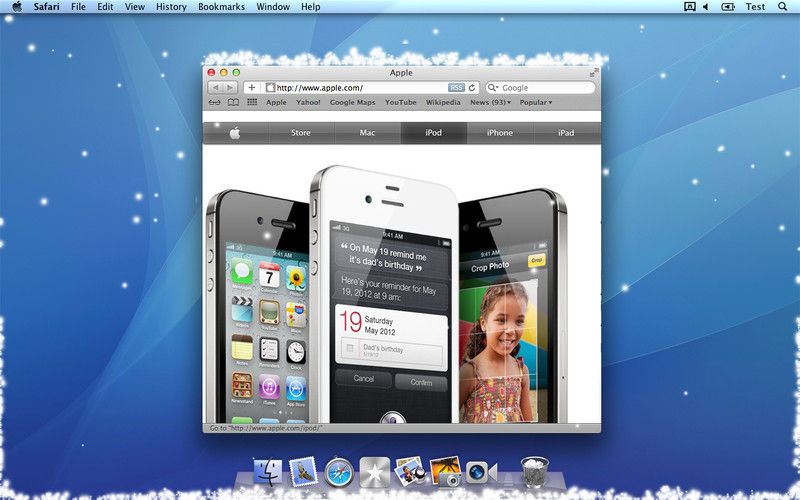This screenshot has width=800, height=500.
Task: Open the YouTube bookmark link
Action: click(x=401, y=103)
